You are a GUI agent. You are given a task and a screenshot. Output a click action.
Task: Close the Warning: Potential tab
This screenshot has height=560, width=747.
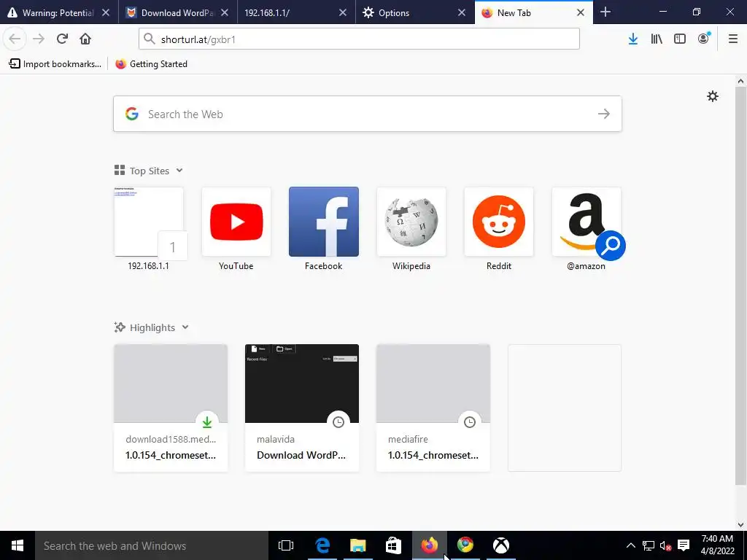(106, 13)
